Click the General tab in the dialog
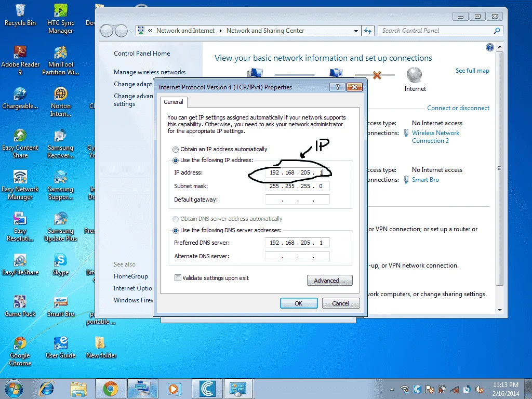532x399 pixels. (x=174, y=102)
